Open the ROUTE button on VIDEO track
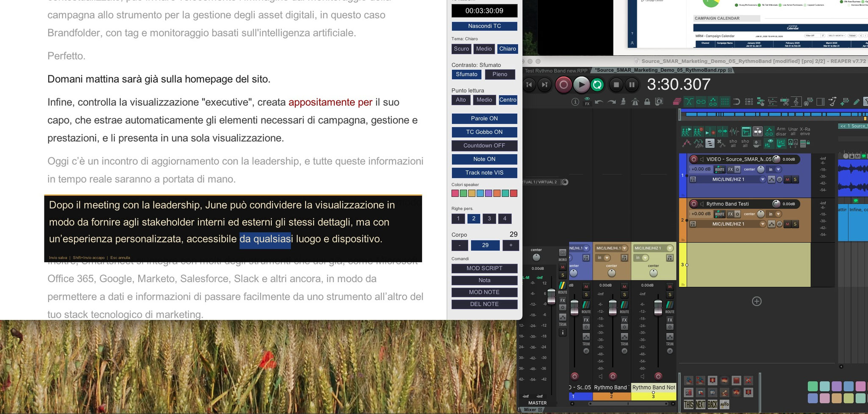 coord(719,169)
